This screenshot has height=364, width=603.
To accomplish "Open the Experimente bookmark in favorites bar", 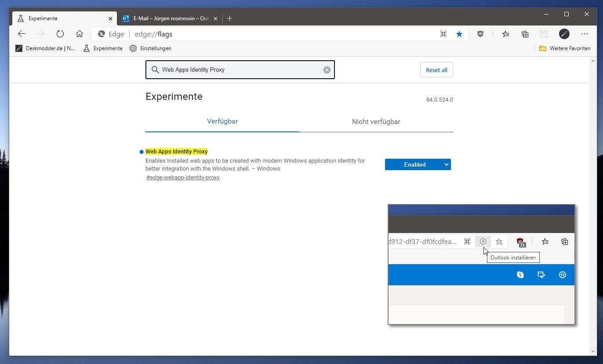I will click(x=102, y=48).
